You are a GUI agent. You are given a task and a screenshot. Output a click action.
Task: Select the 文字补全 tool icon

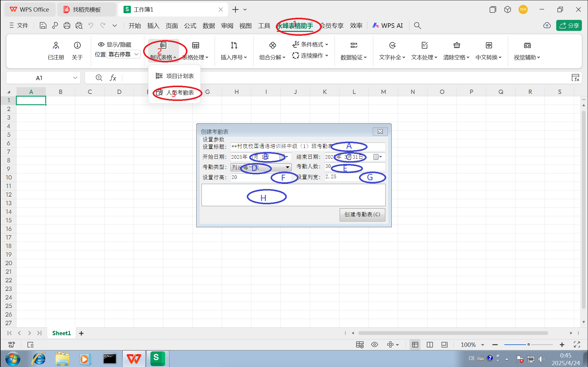click(392, 46)
